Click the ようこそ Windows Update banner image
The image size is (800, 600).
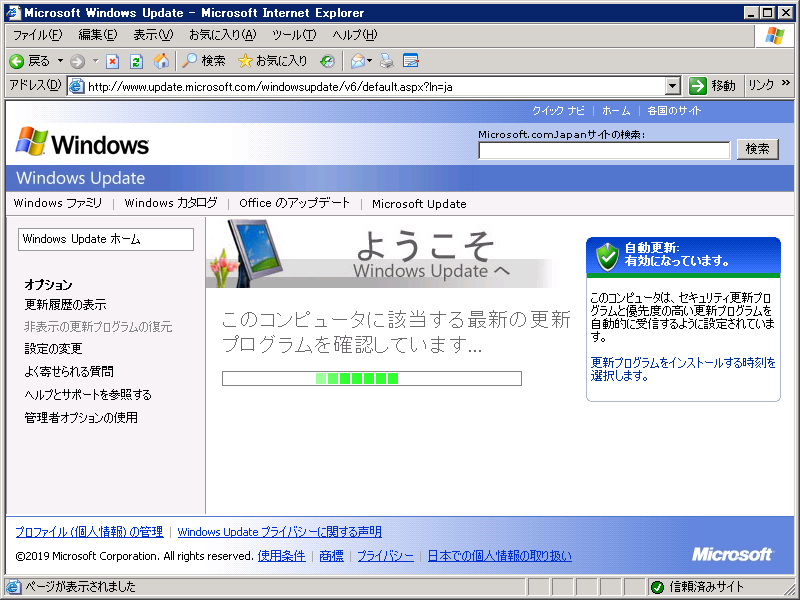point(379,253)
